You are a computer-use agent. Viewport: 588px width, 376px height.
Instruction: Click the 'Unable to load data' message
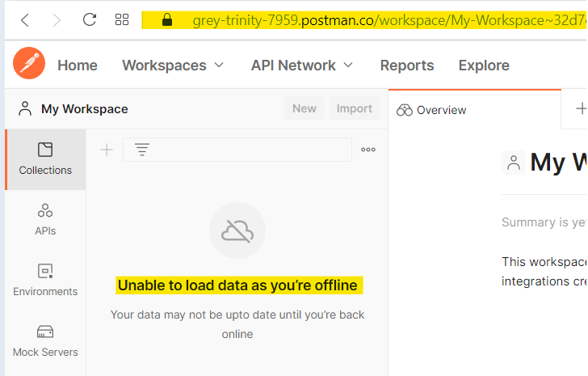(237, 285)
